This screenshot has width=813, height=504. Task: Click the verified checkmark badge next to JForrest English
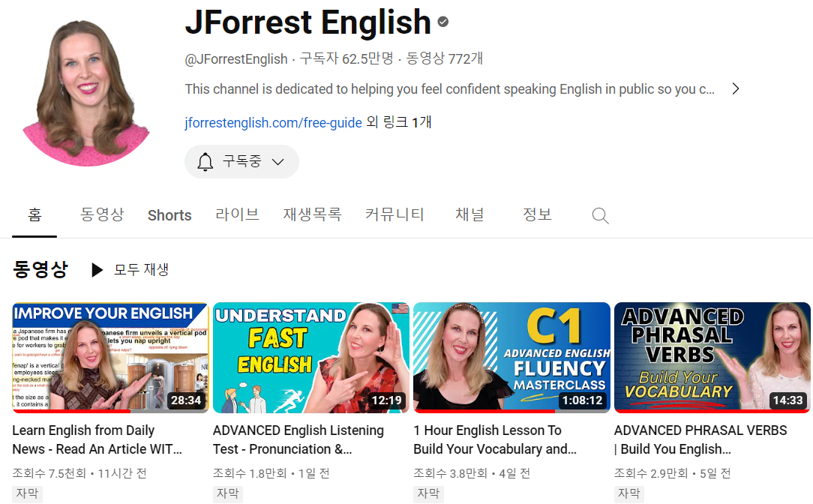442,22
